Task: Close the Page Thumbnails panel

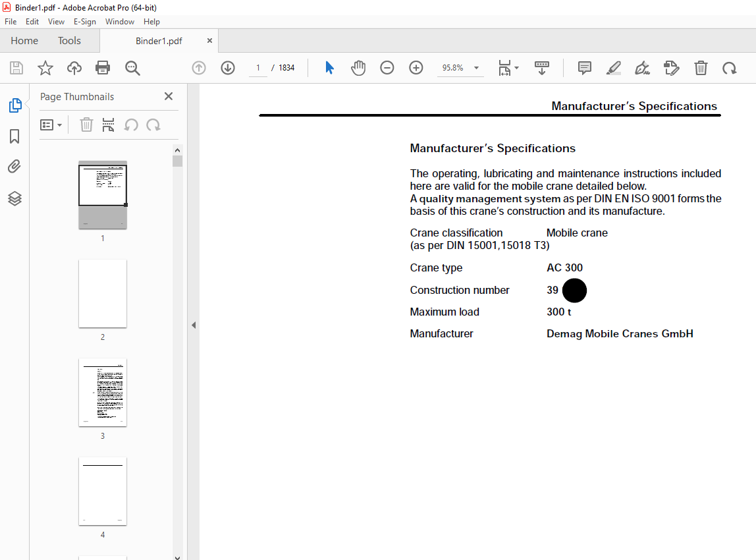Action: pos(169,96)
